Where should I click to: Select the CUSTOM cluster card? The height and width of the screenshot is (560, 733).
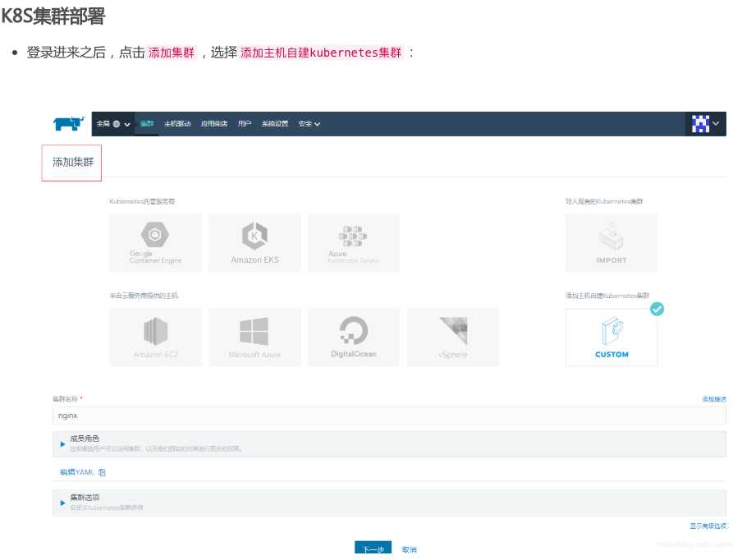[x=612, y=337]
